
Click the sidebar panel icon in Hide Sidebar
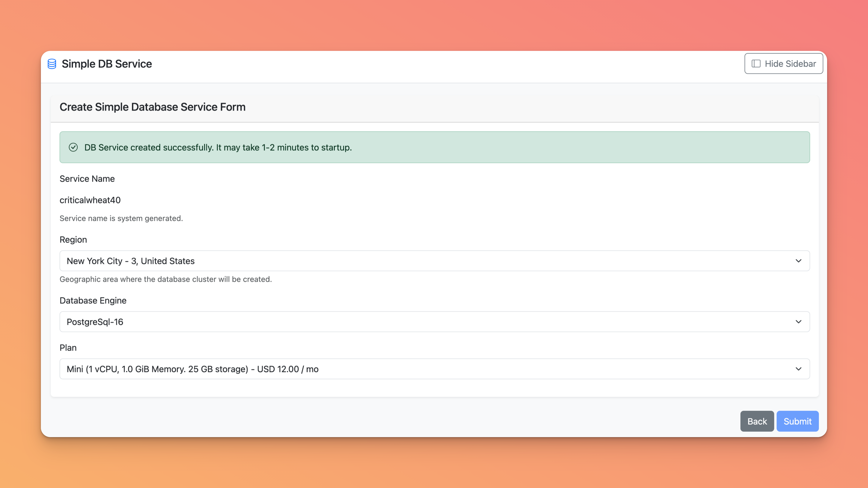click(756, 64)
